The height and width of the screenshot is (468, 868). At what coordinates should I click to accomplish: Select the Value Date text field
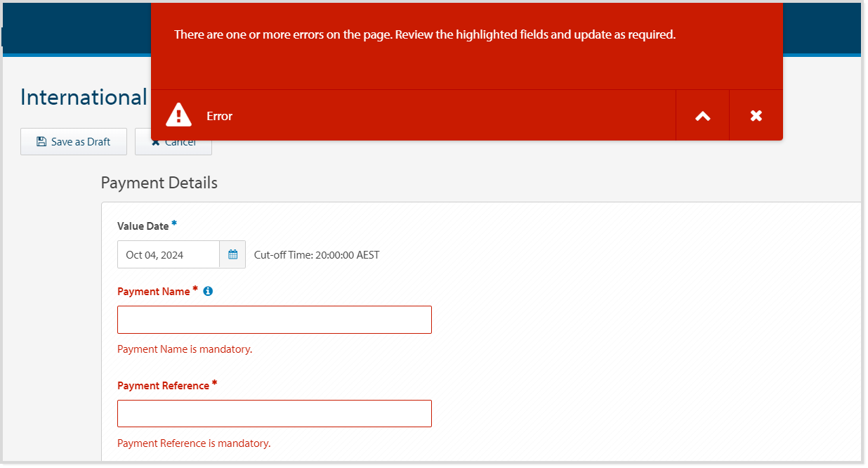[x=169, y=254]
